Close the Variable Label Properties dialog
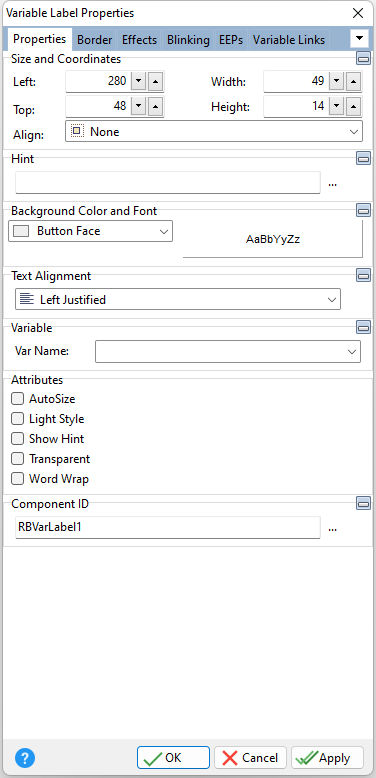376x778 pixels. (x=358, y=13)
